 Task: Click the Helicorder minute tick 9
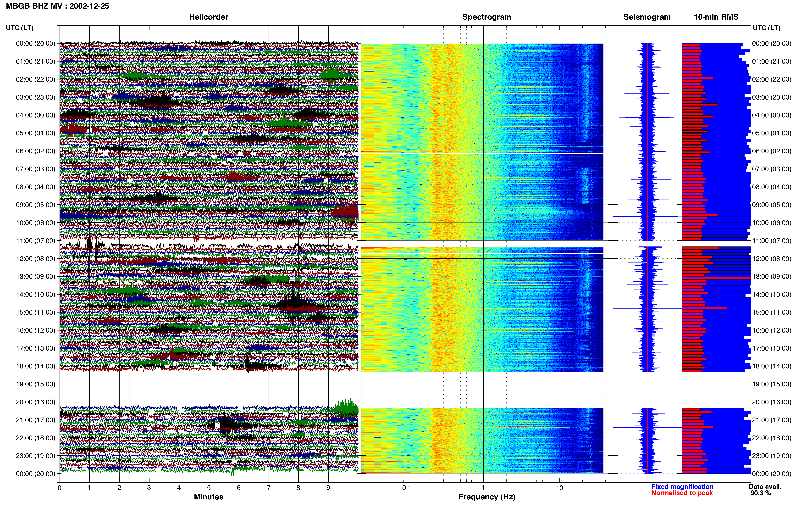click(x=328, y=488)
